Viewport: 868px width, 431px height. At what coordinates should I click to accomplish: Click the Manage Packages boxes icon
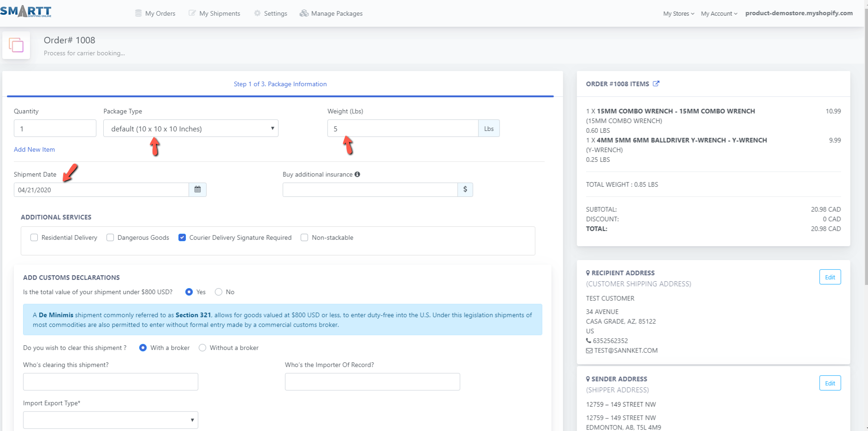click(x=304, y=13)
